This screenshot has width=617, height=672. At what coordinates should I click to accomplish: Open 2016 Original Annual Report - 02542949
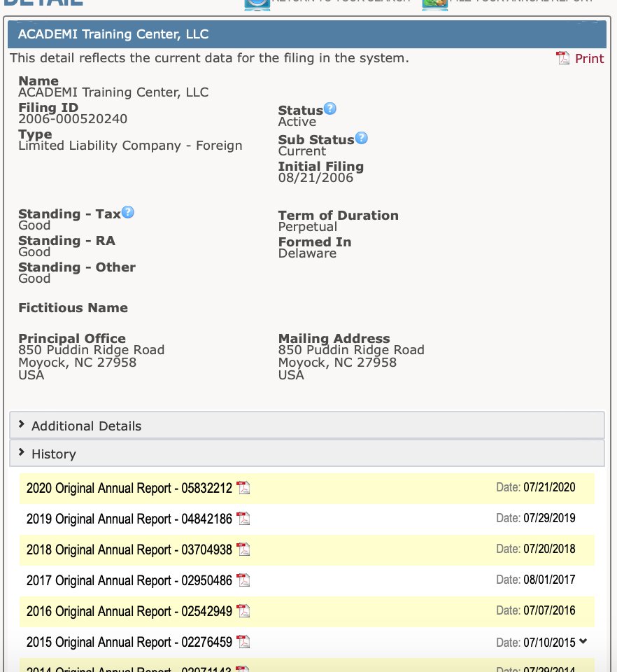(129, 612)
